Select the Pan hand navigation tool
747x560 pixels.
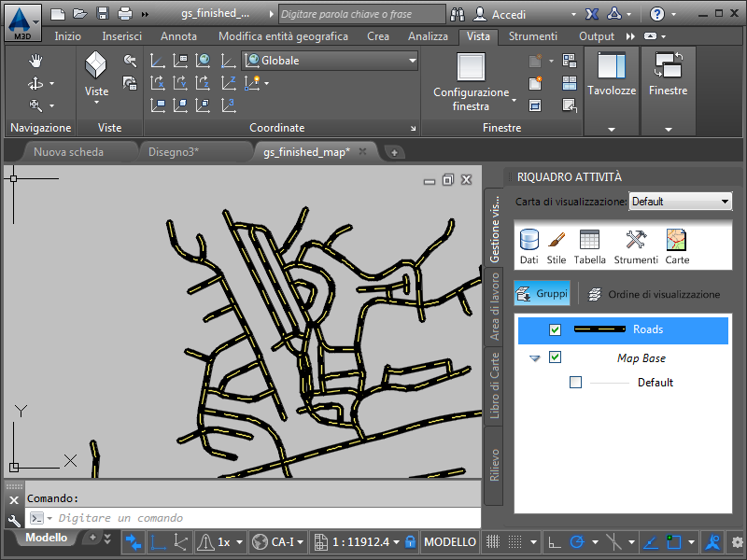(36, 62)
